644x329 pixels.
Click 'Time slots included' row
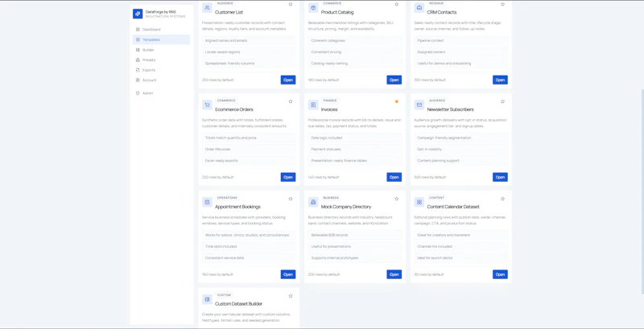(249, 246)
